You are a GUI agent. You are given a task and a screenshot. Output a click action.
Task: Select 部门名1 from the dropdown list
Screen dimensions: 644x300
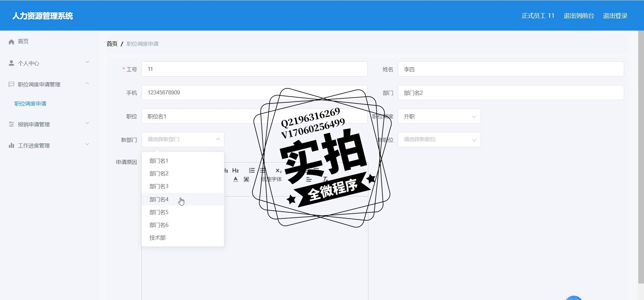tap(183, 161)
